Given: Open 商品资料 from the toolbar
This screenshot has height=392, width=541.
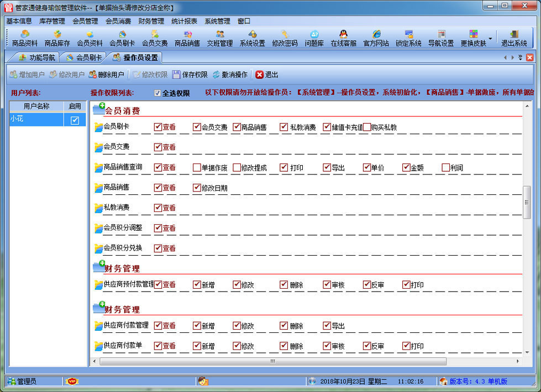Looking at the screenshot, I should point(25,38).
